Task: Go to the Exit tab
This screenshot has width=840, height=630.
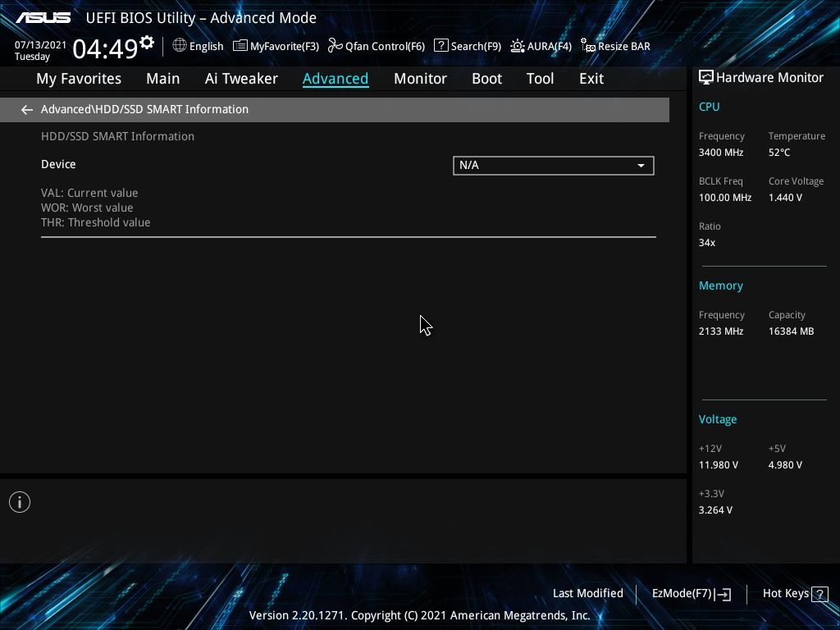Action: (x=591, y=78)
